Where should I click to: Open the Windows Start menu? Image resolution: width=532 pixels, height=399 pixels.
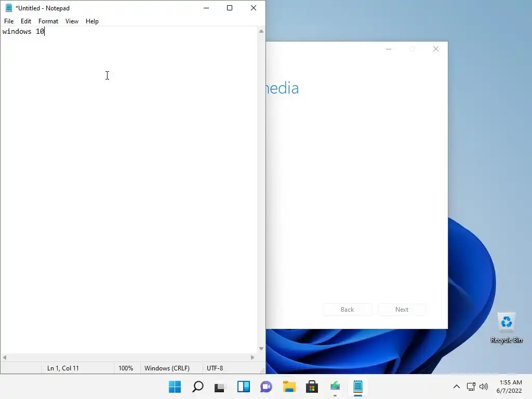(175, 387)
